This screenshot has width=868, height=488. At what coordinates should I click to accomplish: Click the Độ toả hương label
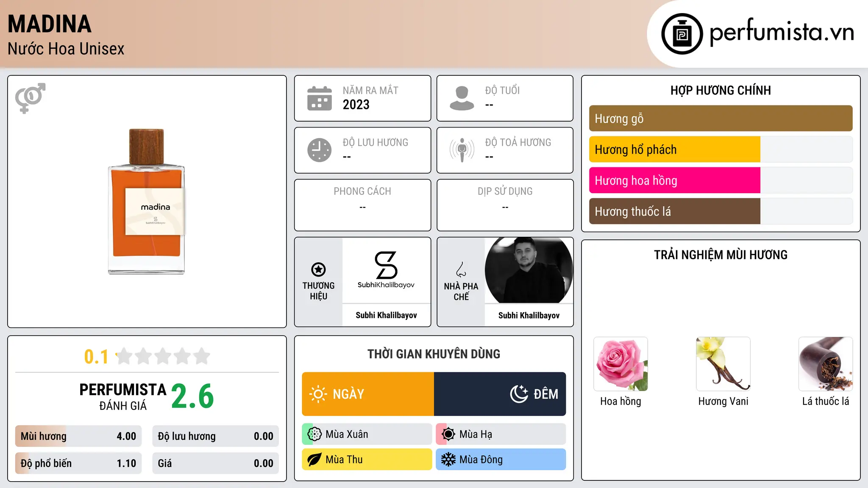(518, 142)
